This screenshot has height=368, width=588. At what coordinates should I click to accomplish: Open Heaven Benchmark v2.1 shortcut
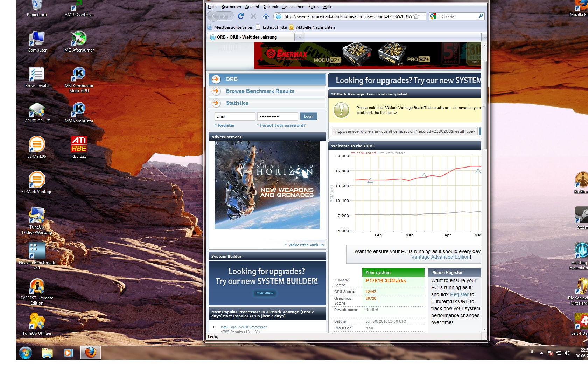coord(37,256)
